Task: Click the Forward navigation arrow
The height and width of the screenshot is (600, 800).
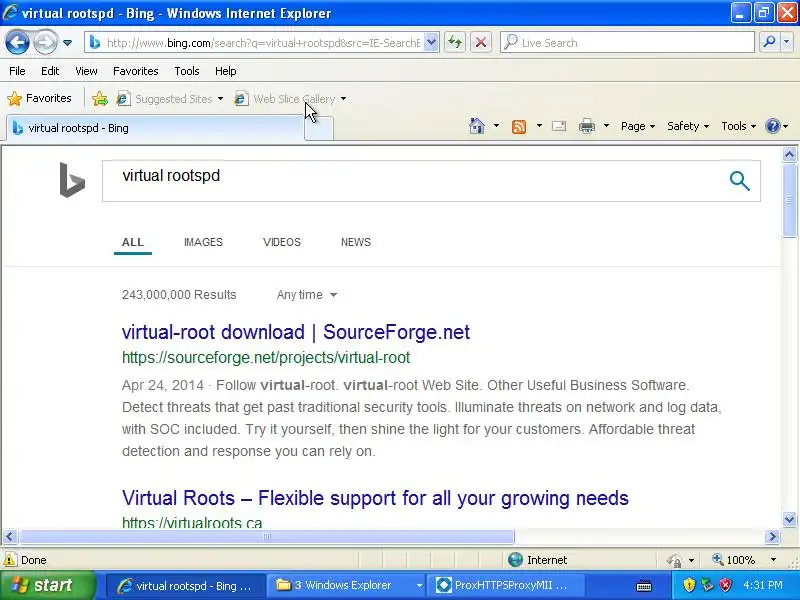Action: point(45,42)
